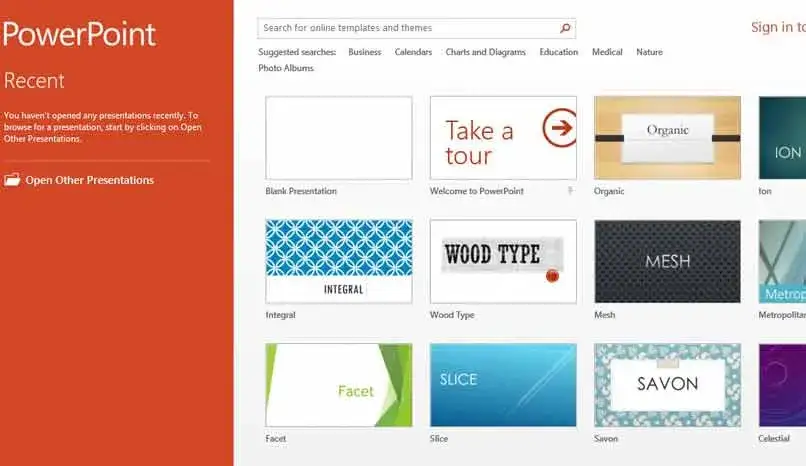This screenshot has width=806, height=466.
Task: Click Open Other Presentations link
Action: [x=89, y=180]
